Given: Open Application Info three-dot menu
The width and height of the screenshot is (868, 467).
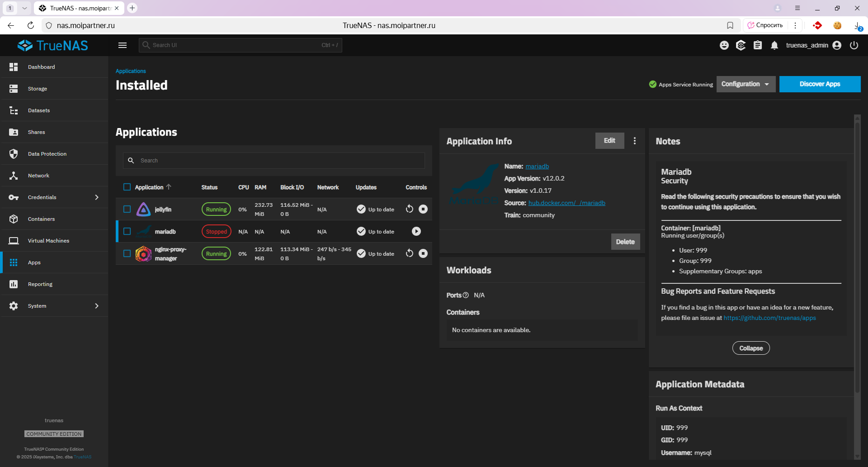Looking at the screenshot, I should (x=634, y=141).
